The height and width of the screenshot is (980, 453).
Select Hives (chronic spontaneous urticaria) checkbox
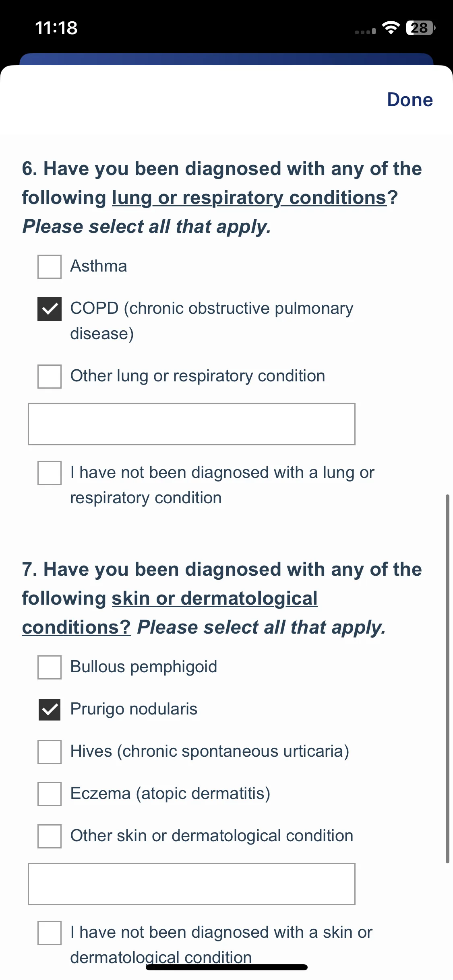(x=50, y=751)
